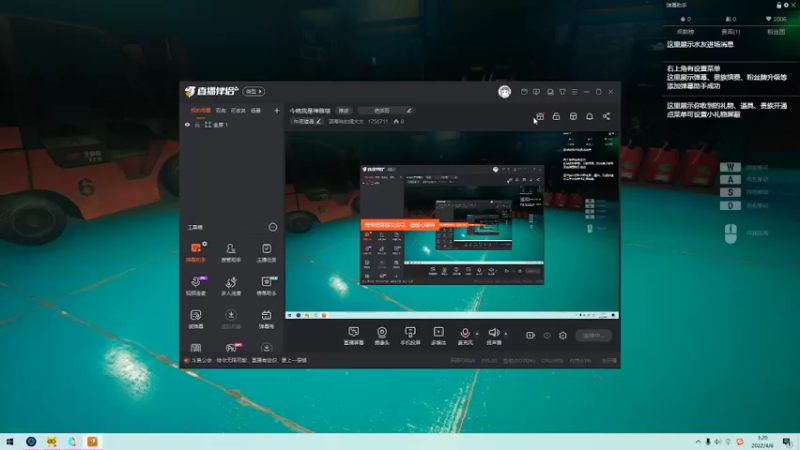Click the user avatar in the title bar

[504, 91]
